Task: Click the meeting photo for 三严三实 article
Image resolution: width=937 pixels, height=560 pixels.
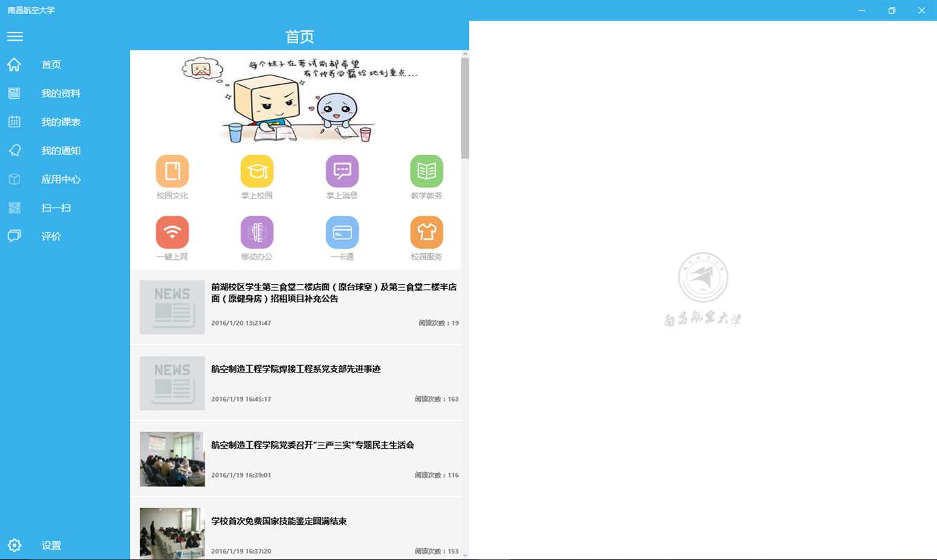Action: click(172, 459)
